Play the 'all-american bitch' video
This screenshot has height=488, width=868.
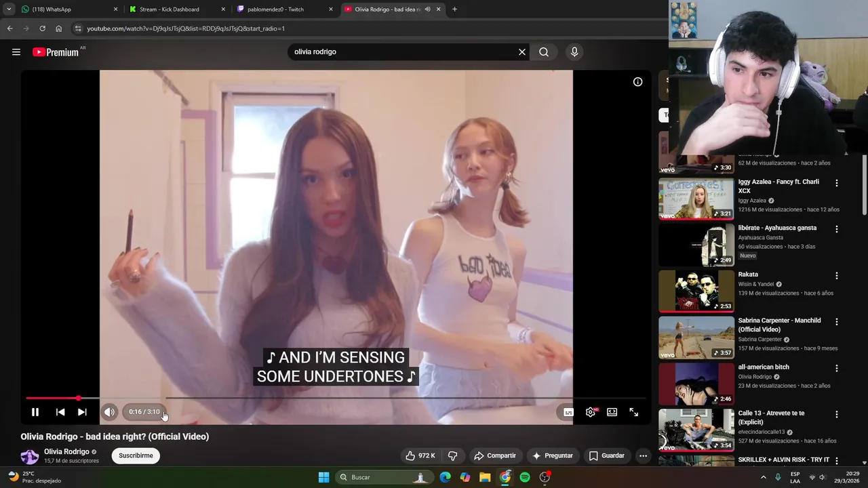coord(696,384)
